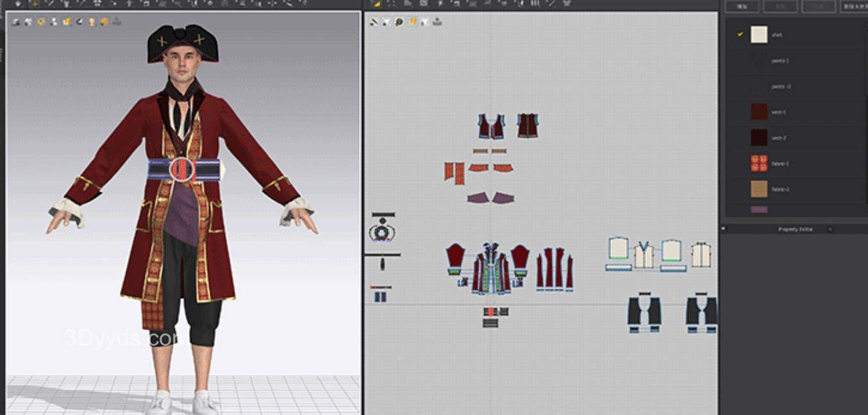Click the circular belt buckle pattern in 2D window
This screenshot has height=415, width=868.
pos(382,232)
